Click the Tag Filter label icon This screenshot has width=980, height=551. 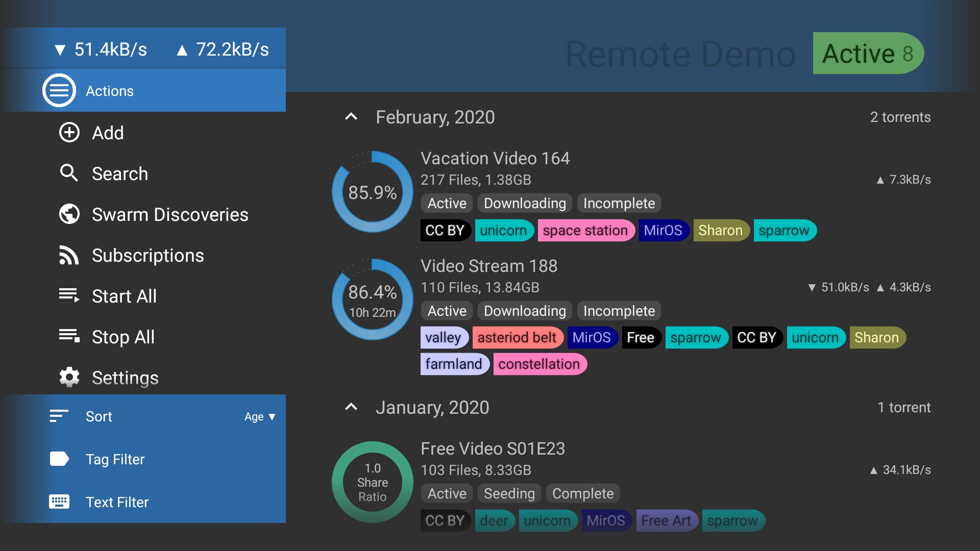pyautogui.click(x=59, y=459)
